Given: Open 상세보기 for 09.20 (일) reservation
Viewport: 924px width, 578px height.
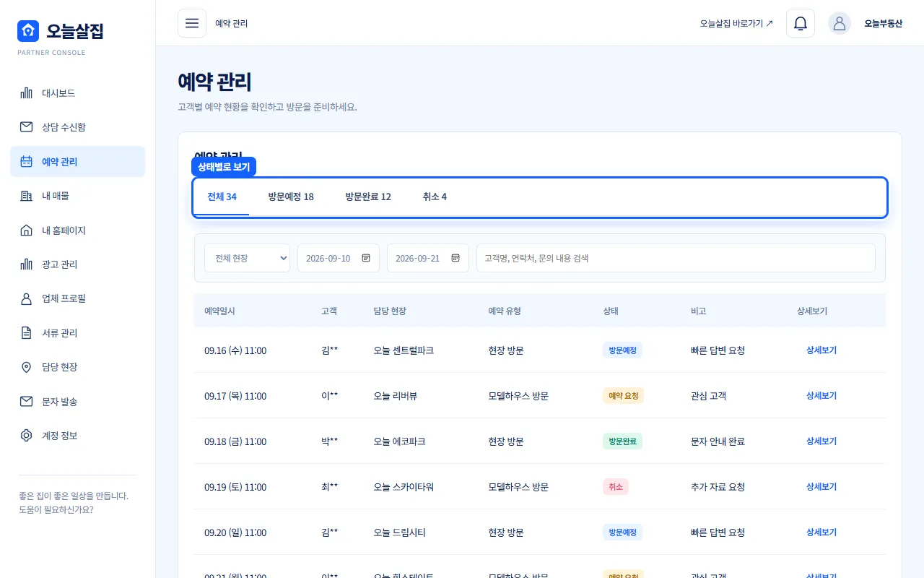Looking at the screenshot, I should tap(821, 532).
